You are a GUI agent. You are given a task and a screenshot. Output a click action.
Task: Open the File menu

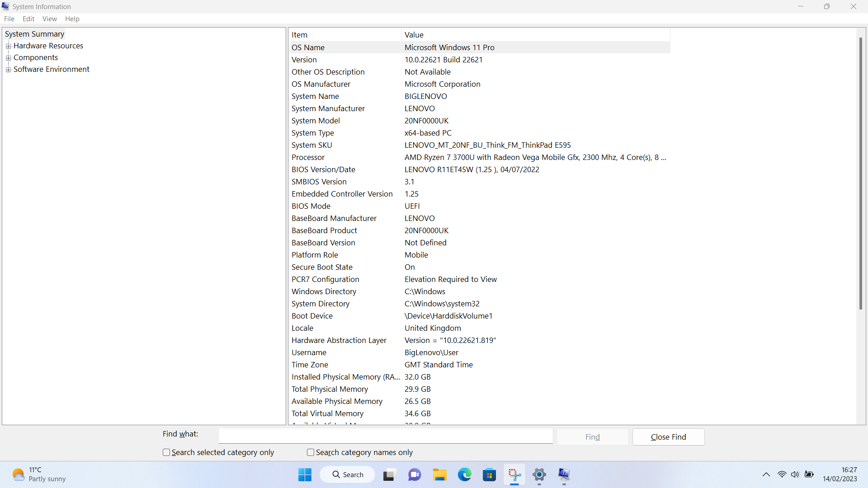(9, 19)
